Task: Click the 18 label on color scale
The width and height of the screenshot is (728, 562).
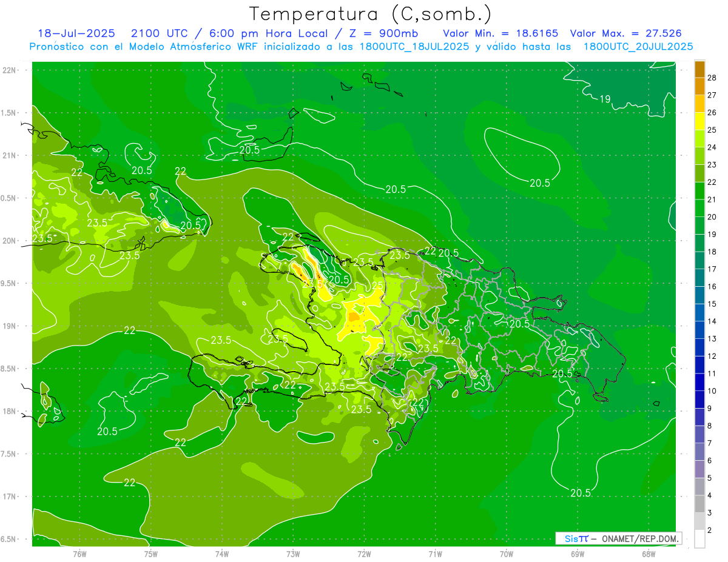Action: 712,252
